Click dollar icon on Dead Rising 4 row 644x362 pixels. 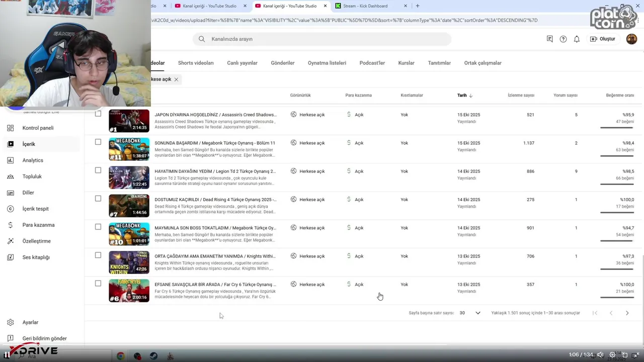349,200
